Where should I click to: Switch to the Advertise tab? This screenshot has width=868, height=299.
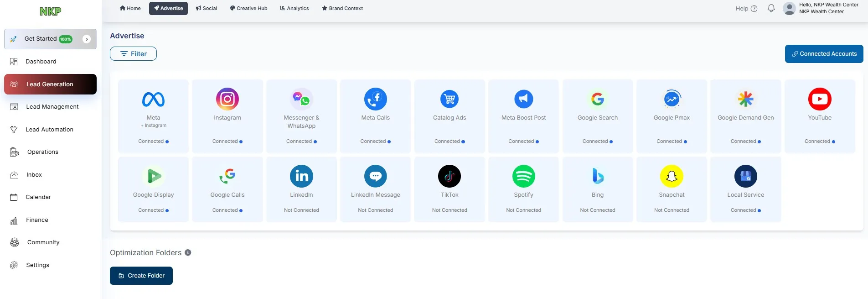pyautogui.click(x=168, y=8)
